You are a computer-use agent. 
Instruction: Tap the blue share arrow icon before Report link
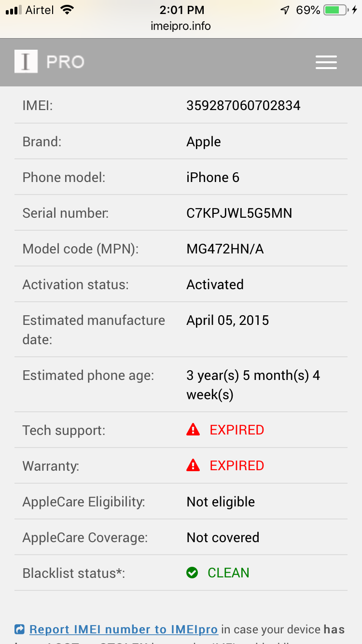pos(19,630)
